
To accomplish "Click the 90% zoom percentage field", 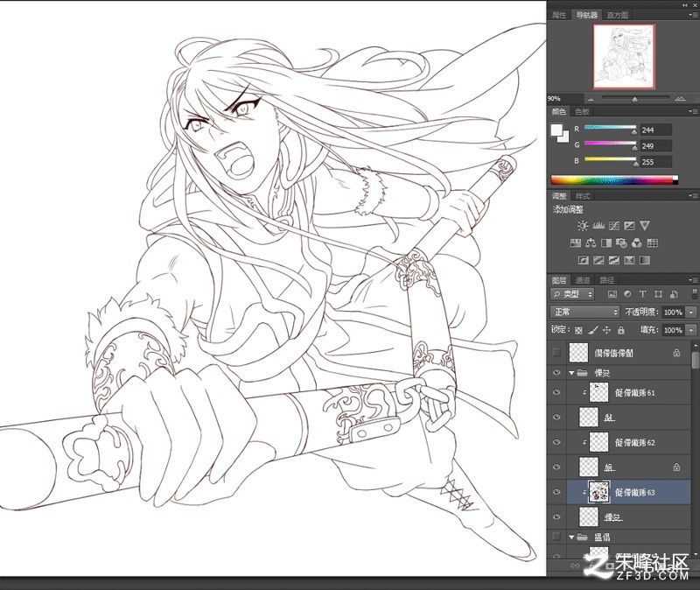I will coord(564,98).
